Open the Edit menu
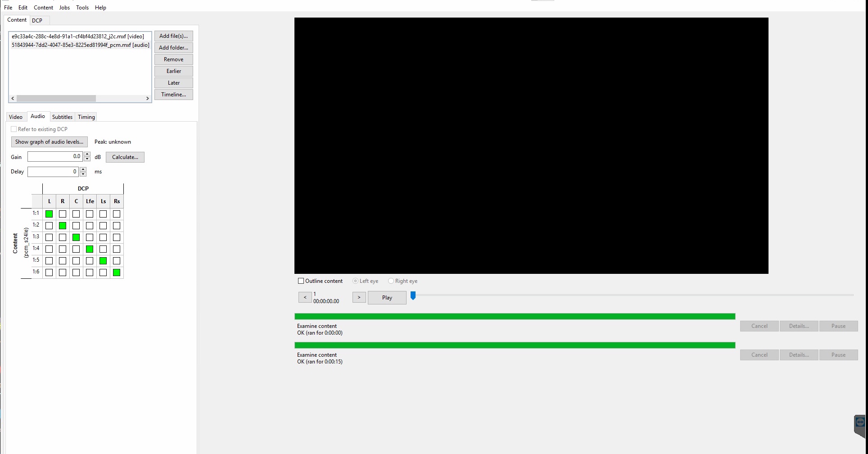The image size is (868, 454). (23, 8)
